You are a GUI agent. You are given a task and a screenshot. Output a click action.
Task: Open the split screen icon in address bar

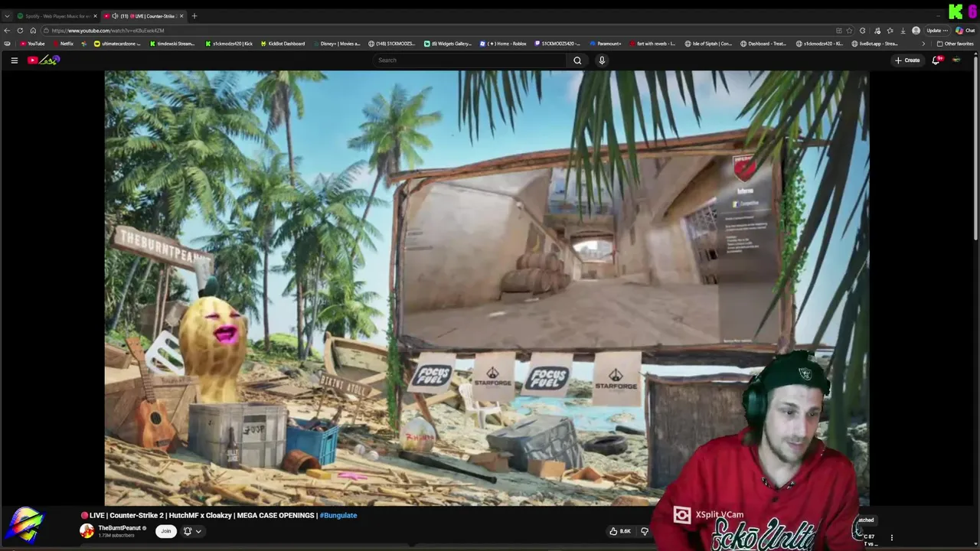[839, 31]
